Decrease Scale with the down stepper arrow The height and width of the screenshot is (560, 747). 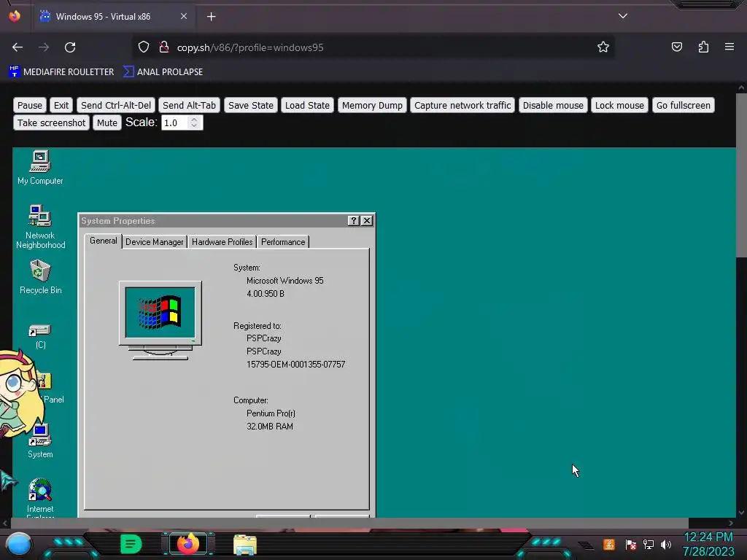pyautogui.click(x=194, y=126)
